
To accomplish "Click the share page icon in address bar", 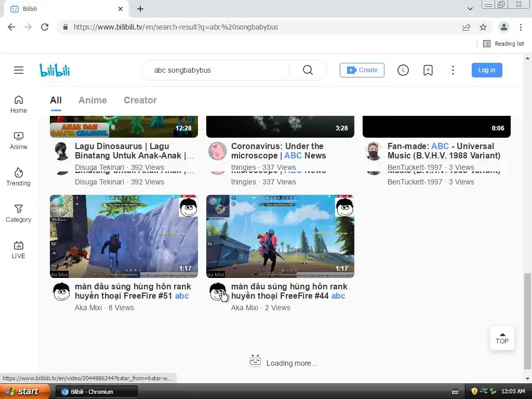I will click(x=467, y=27).
